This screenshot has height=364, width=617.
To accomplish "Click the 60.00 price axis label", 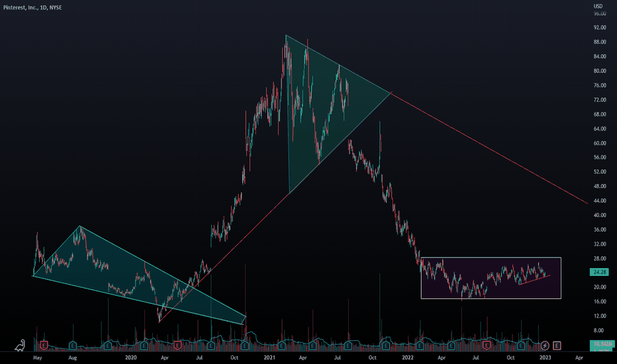I will click(600, 143).
